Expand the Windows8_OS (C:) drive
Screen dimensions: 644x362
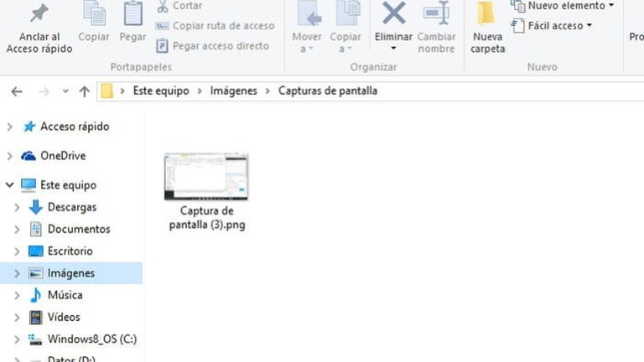coord(17,339)
